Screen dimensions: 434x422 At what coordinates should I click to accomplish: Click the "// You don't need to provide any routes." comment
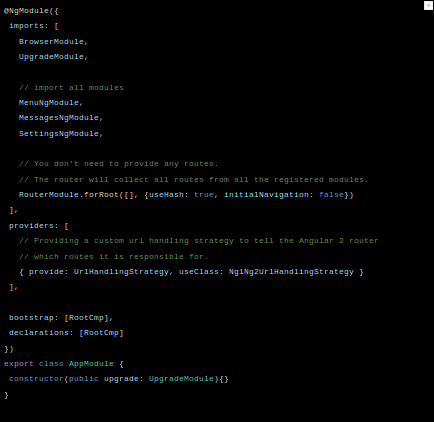119,164
